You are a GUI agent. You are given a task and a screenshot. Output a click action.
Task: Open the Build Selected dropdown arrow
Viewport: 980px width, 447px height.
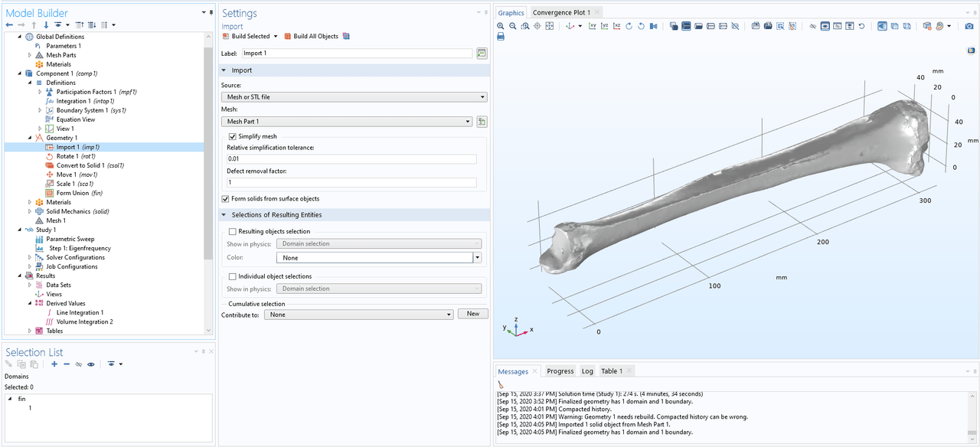276,36
